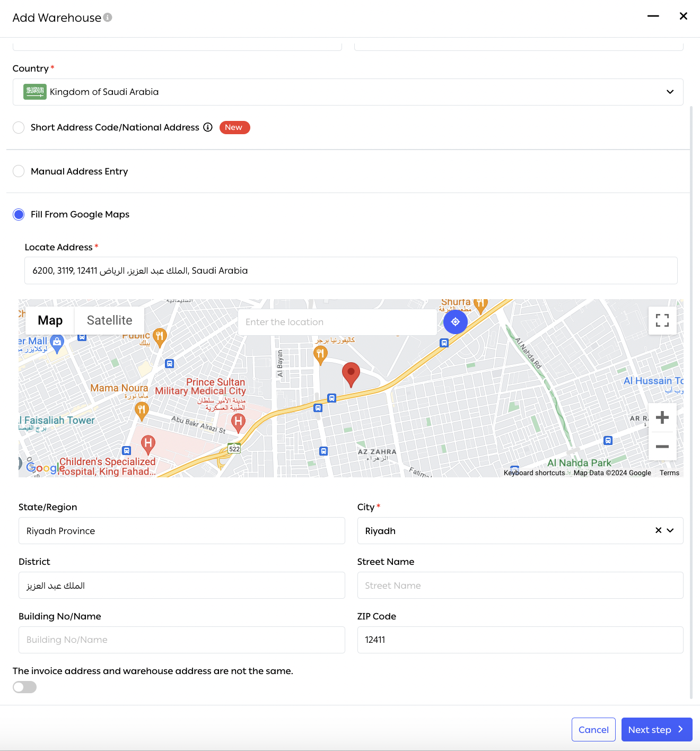700x751 pixels.
Task: Clear the selected City value
Action: coord(658,530)
